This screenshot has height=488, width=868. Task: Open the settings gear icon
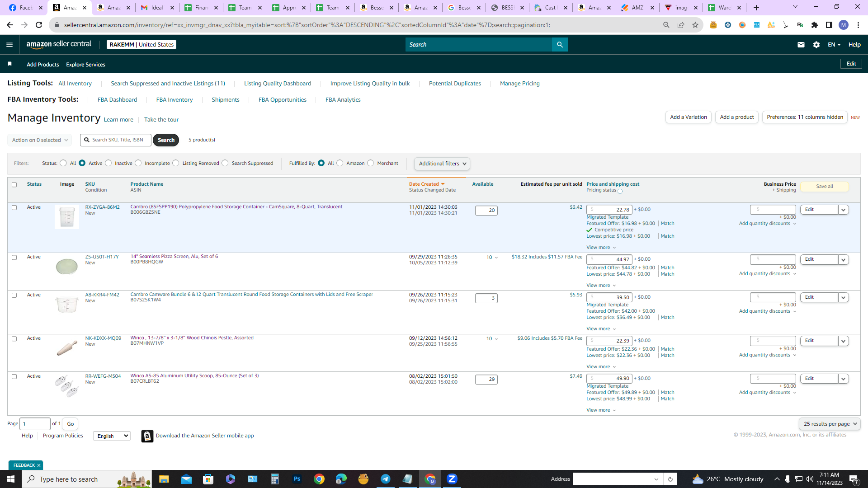pos(816,45)
